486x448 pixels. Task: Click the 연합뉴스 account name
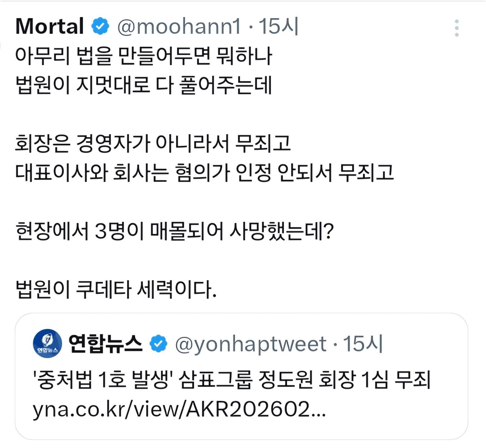click(x=105, y=344)
